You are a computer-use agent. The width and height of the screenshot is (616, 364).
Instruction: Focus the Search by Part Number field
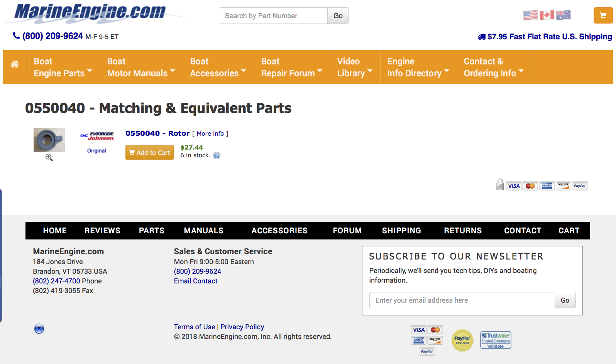click(273, 16)
